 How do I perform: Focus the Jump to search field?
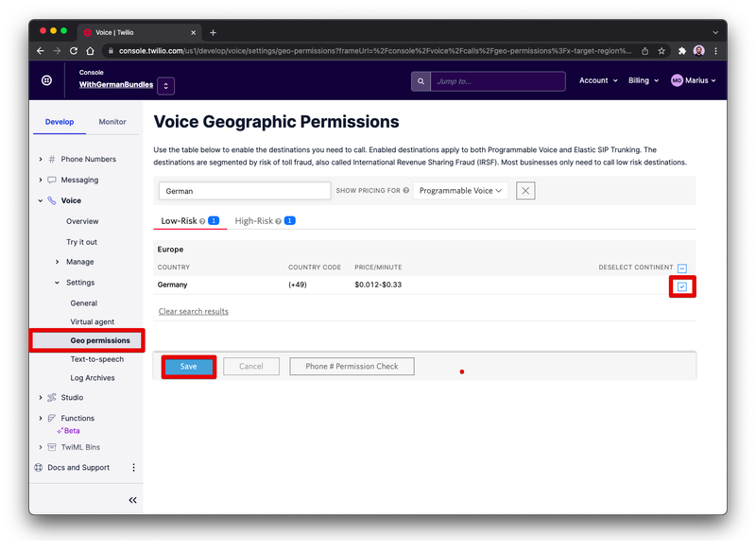click(x=498, y=81)
